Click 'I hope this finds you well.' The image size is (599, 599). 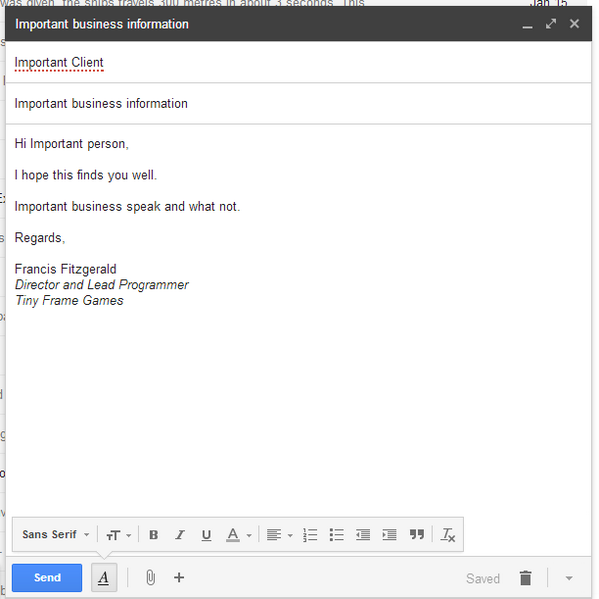[86, 175]
